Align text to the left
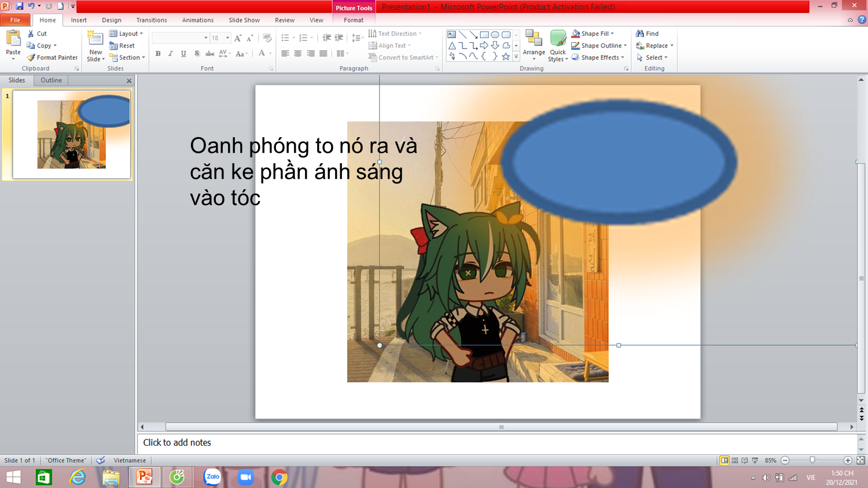This screenshot has height=488, width=868. click(x=285, y=54)
